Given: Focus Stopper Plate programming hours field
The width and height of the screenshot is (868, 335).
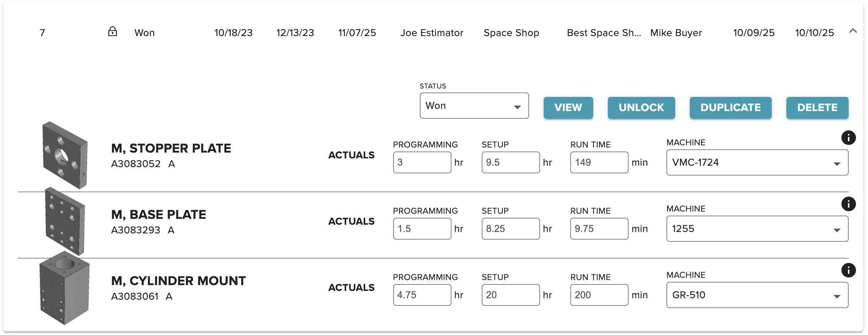Looking at the screenshot, I should point(422,162).
